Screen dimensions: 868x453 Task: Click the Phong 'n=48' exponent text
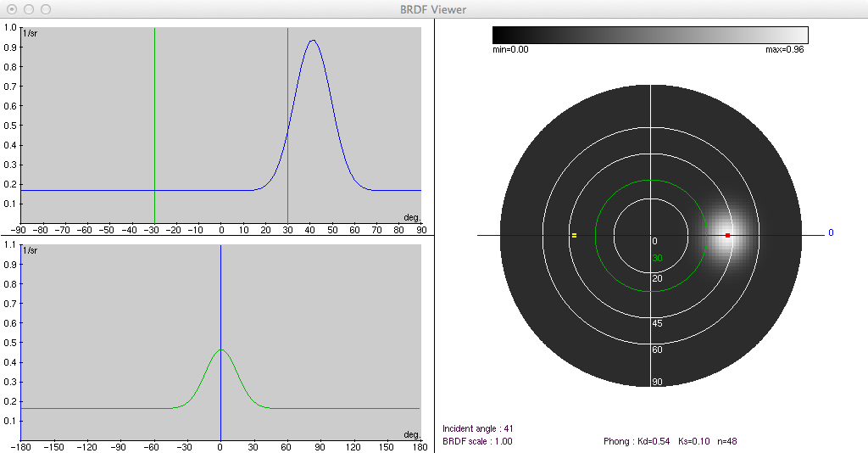pos(729,441)
